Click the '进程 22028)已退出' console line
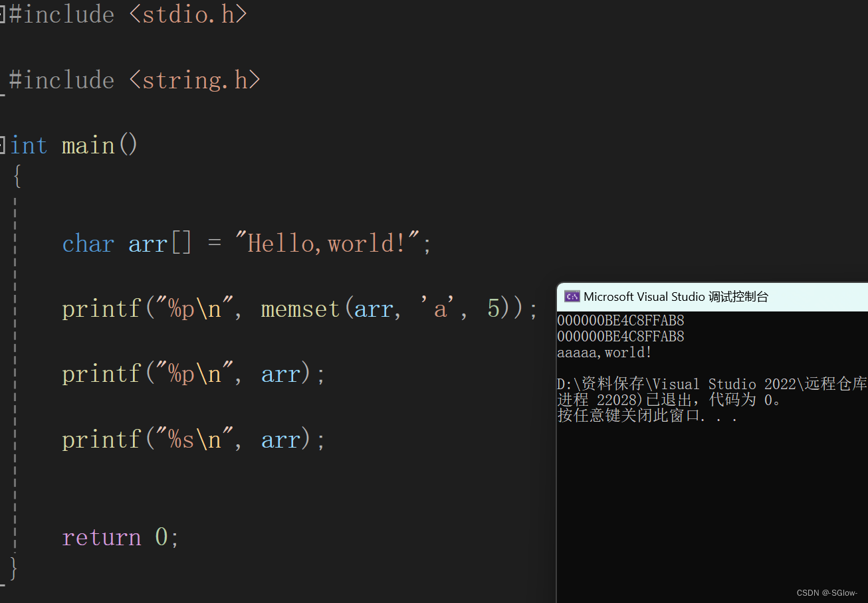 click(x=670, y=400)
